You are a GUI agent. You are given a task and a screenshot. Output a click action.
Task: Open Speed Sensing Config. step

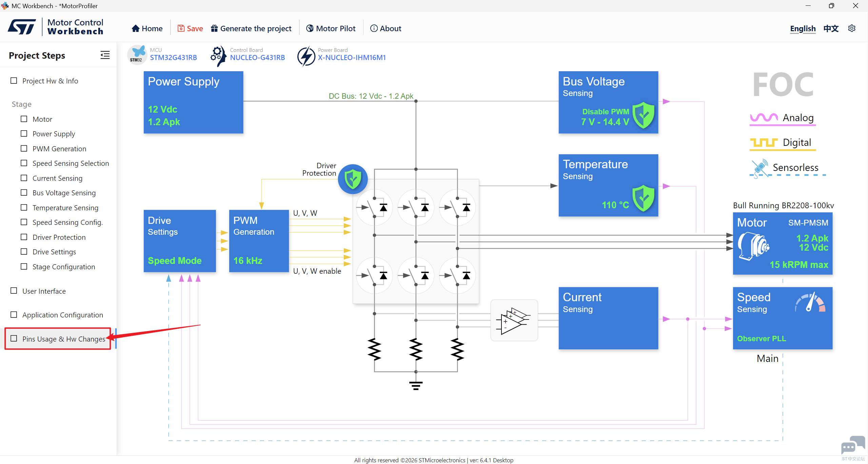point(67,223)
